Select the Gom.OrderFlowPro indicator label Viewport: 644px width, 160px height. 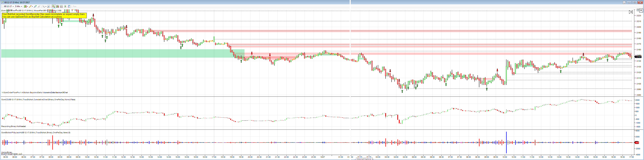(31, 11)
